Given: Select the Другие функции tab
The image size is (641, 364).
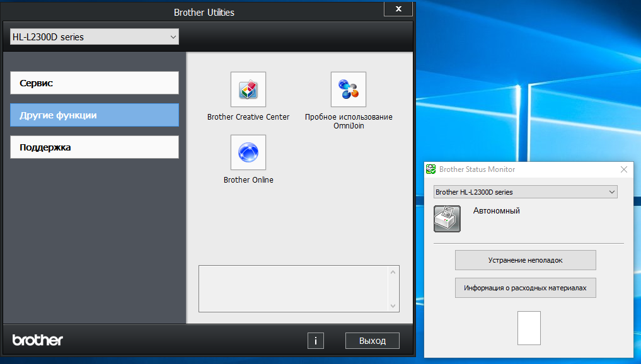Looking at the screenshot, I should point(95,115).
